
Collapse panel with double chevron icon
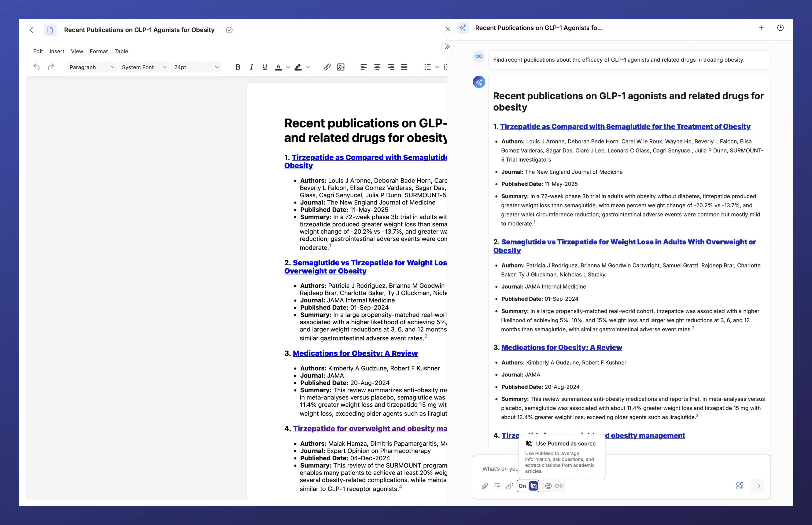click(x=447, y=46)
